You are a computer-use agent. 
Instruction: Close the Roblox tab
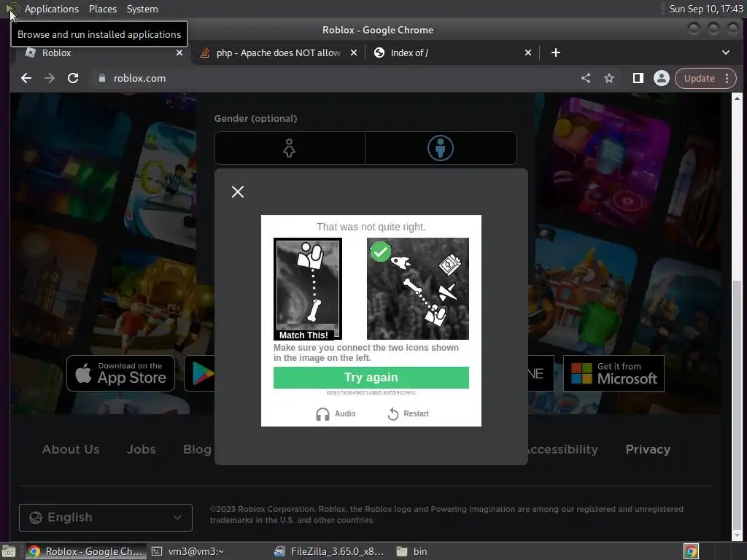tap(179, 52)
